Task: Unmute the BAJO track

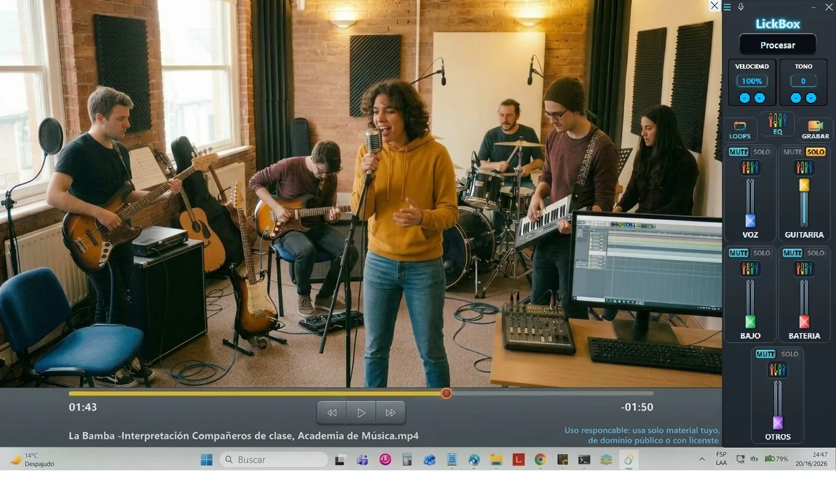Action: [739, 253]
